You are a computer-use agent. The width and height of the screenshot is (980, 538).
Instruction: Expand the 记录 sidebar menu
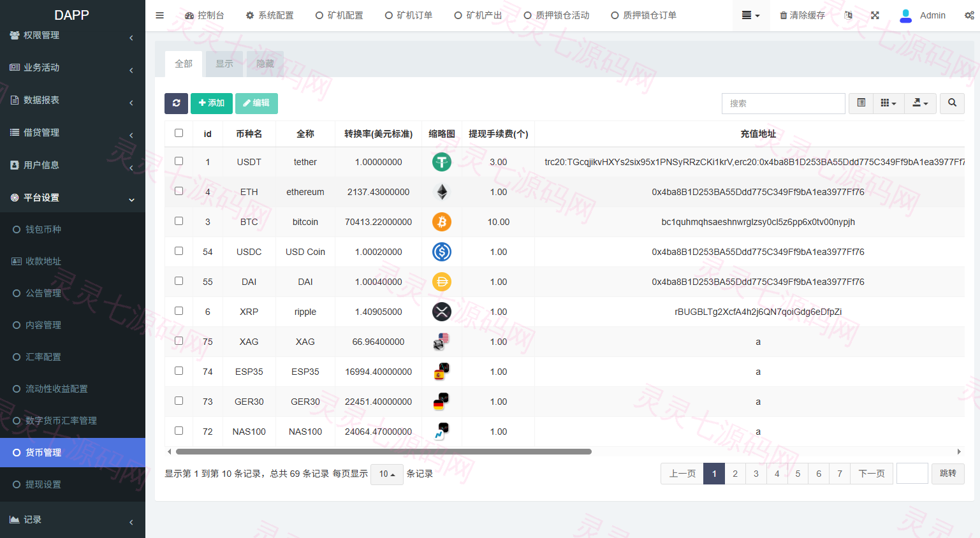(x=73, y=520)
